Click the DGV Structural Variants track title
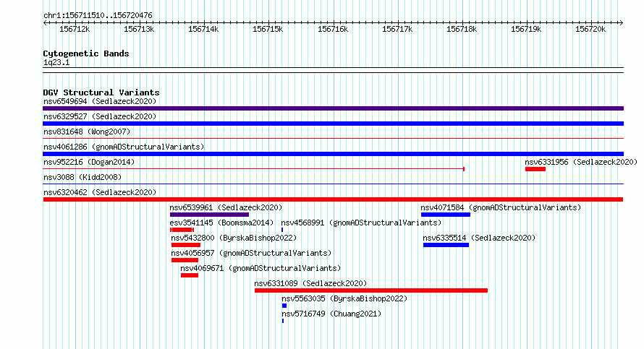The image size is (644, 349). click(101, 92)
